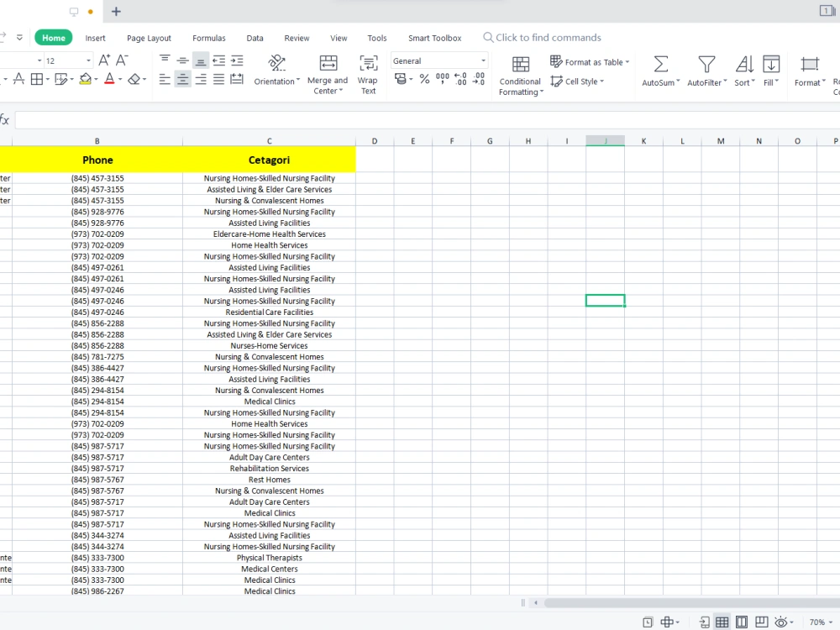Image resolution: width=840 pixels, height=630 pixels.
Task: Open the Formulas tab
Action: point(209,38)
